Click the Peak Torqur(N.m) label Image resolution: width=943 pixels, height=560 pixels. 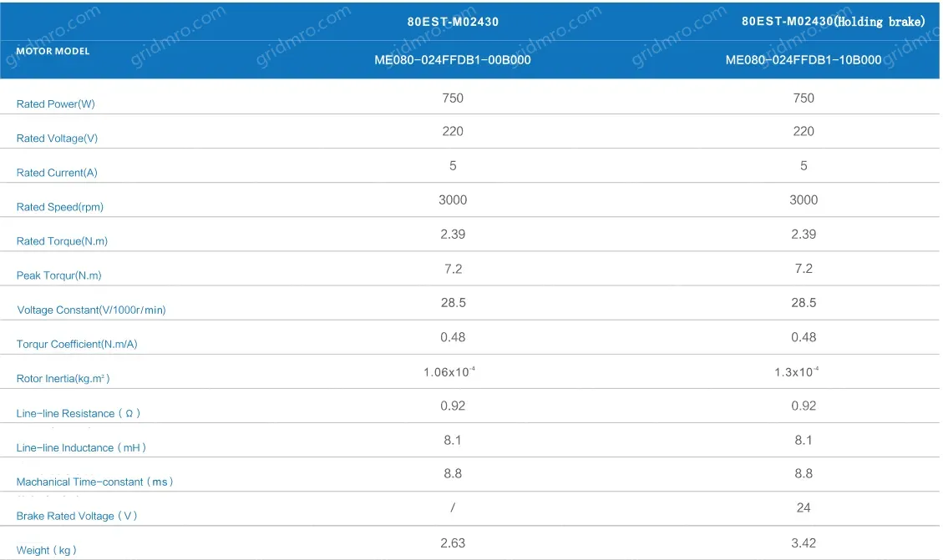tap(58, 275)
